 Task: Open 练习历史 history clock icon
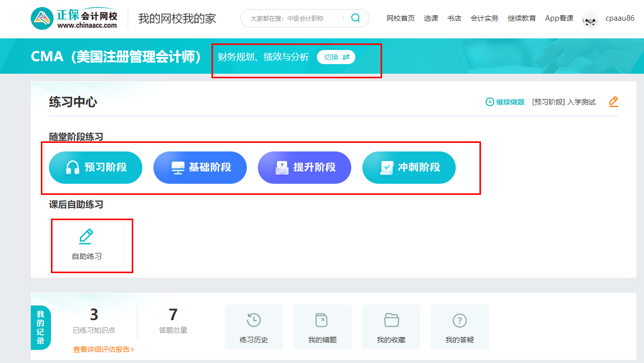[x=254, y=320]
